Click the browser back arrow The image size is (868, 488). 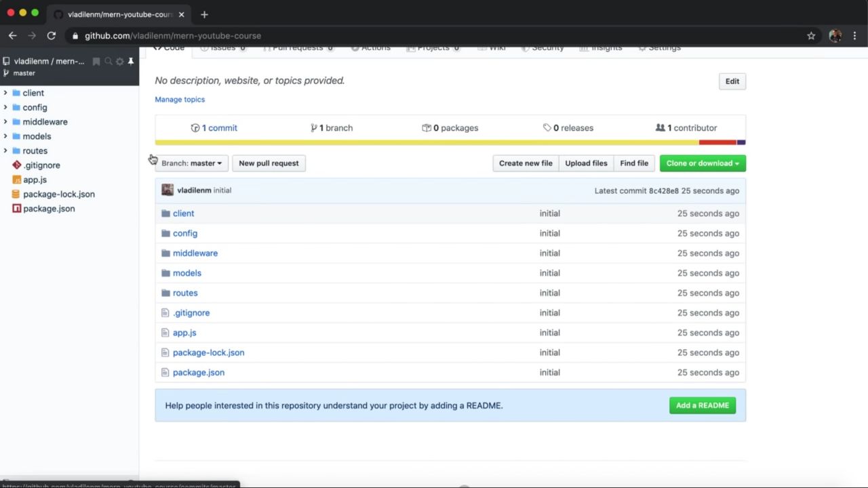(12, 35)
